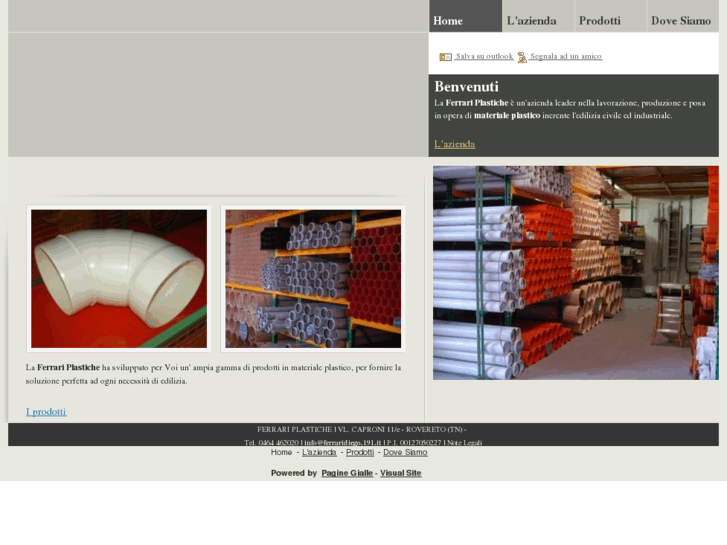Click the Segnala ad un amico icon
This screenshot has height=545, width=727.
522,57
